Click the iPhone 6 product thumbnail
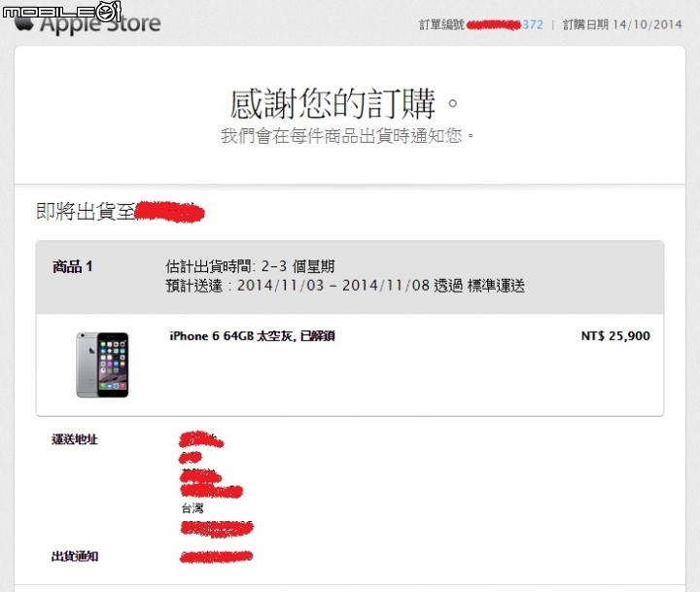 [x=102, y=365]
